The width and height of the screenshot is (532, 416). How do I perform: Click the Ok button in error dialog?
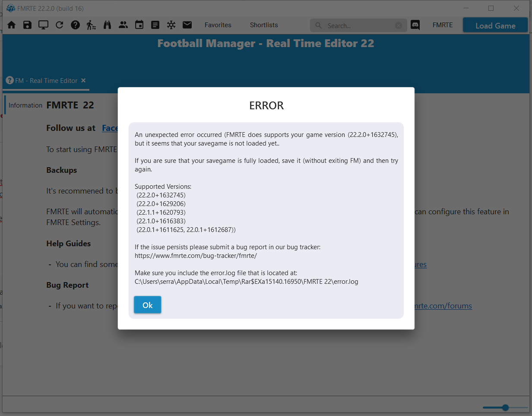(147, 305)
